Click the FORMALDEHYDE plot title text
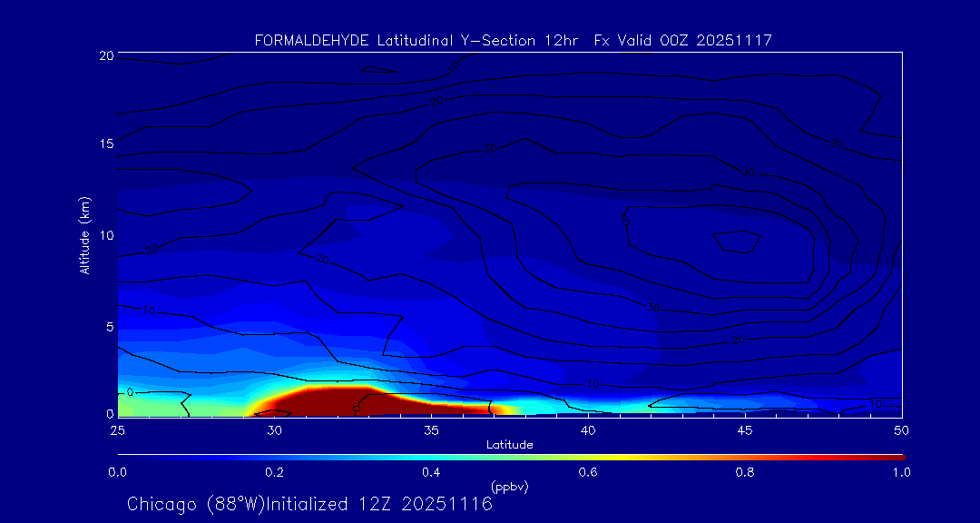Image resolution: width=980 pixels, height=523 pixels. coord(513,40)
